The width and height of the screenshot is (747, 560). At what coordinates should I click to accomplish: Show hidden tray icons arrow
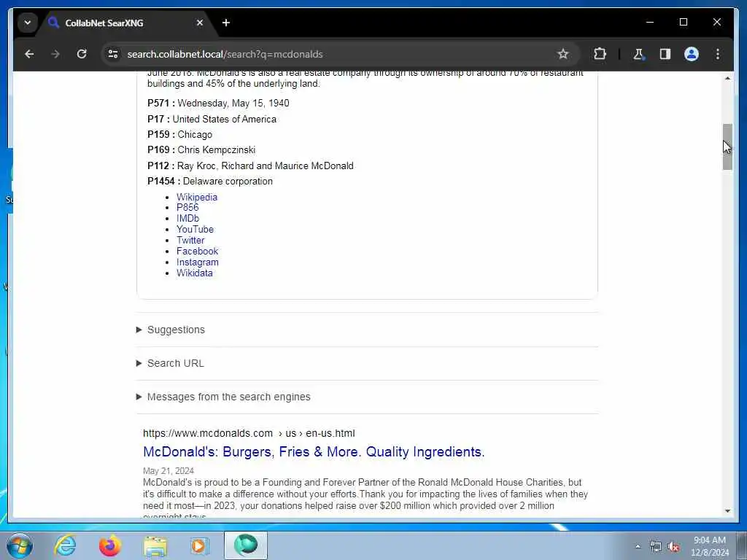638,547
